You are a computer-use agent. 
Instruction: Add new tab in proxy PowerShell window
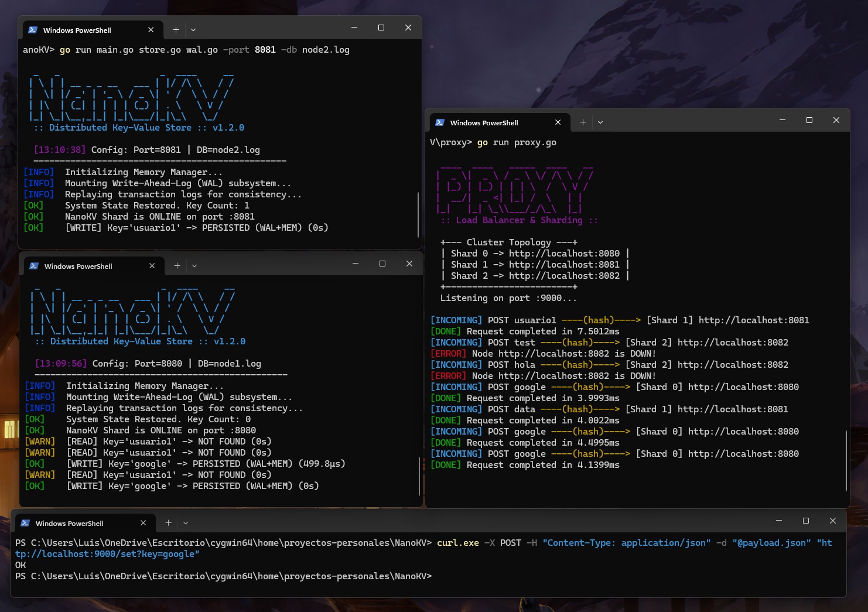(583, 122)
